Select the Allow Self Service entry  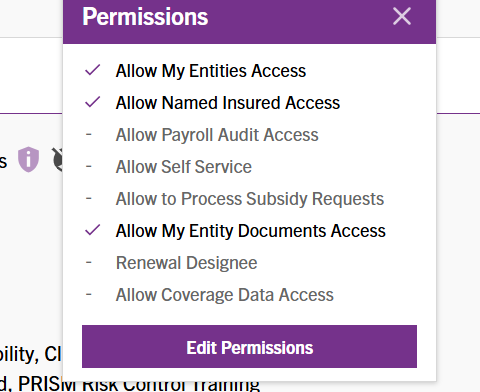(x=184, y=167)
